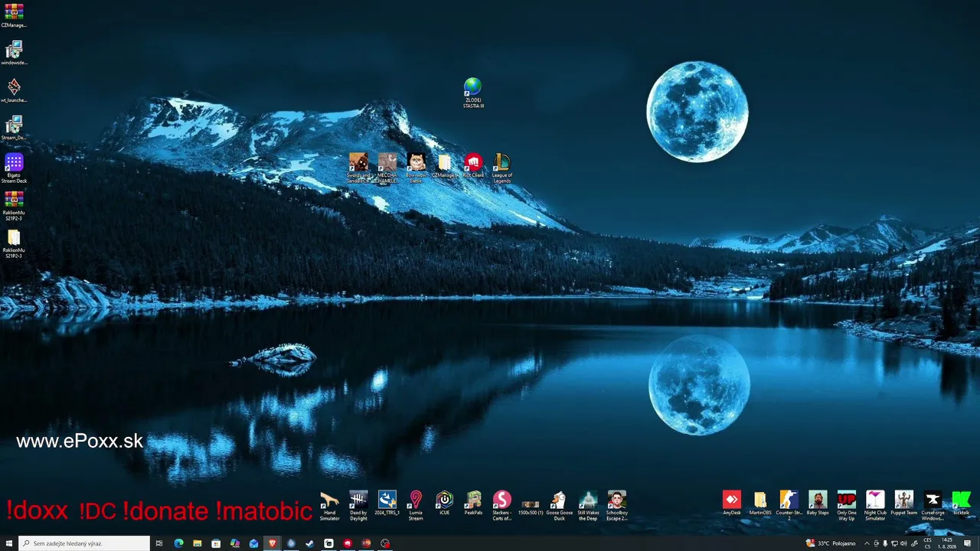Open the wt_launcher desktop icon

coord(14,90)
